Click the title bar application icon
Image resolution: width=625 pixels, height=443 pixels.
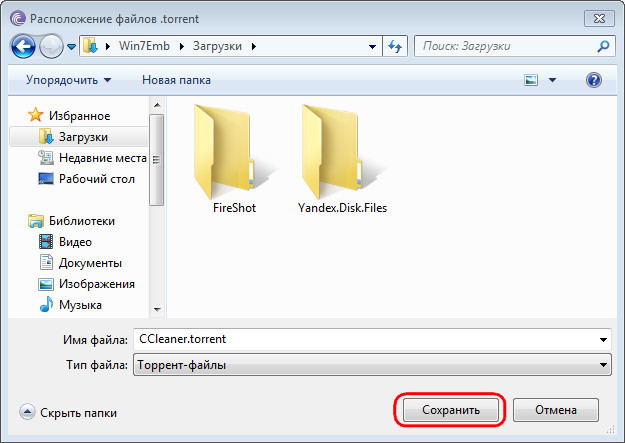tap(18, 19)
